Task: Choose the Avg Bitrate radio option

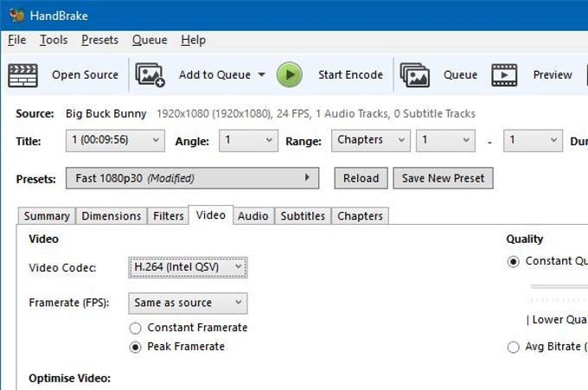Action: pos(514,347)
